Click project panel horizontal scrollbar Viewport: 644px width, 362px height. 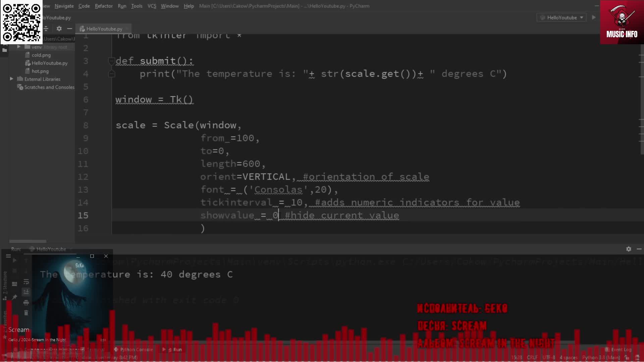click(28, 241)
